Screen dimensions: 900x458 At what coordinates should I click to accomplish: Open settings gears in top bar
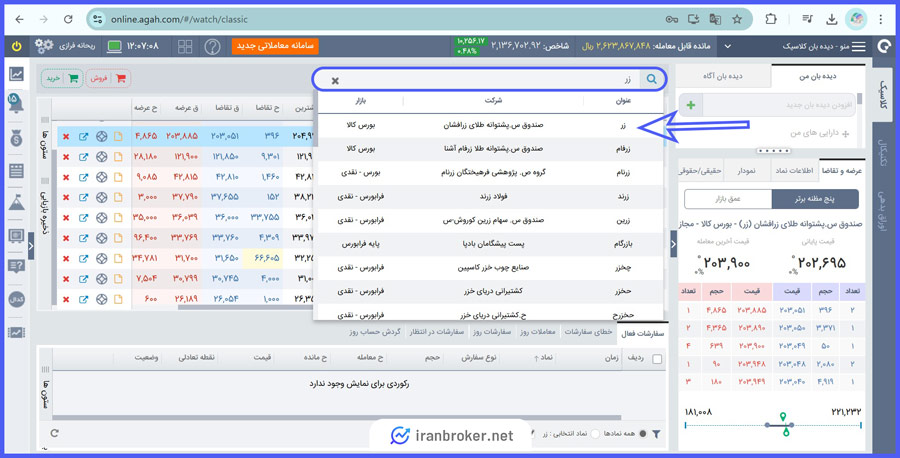[44, 46]
